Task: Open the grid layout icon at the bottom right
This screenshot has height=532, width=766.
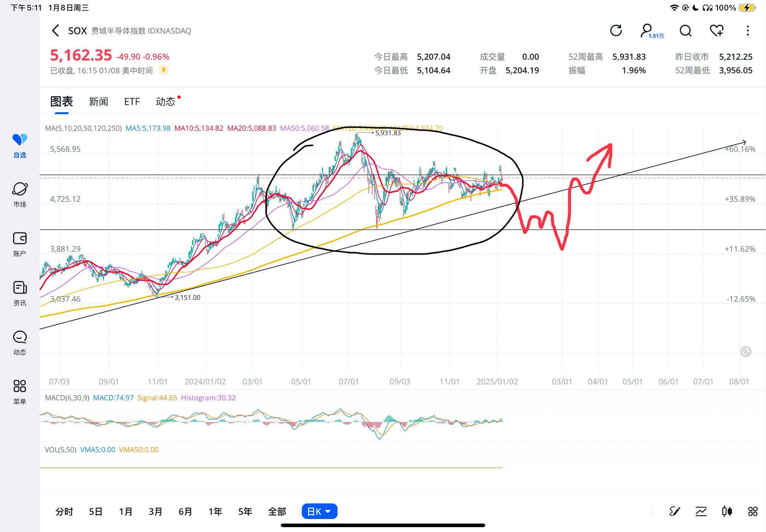Action: pos(753,511)
